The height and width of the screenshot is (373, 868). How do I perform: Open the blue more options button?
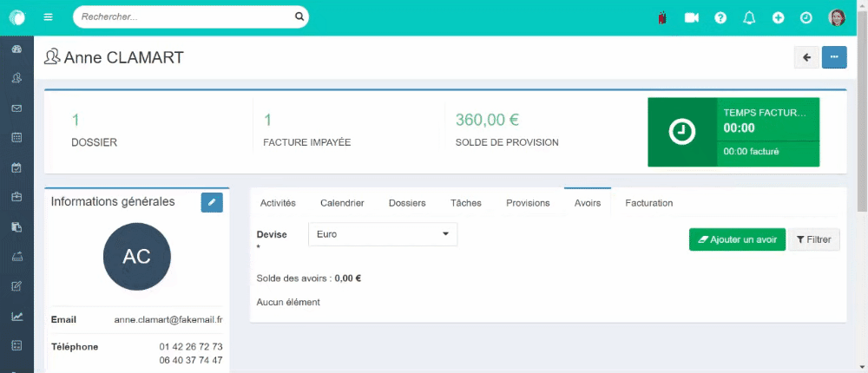pos(834,57)
